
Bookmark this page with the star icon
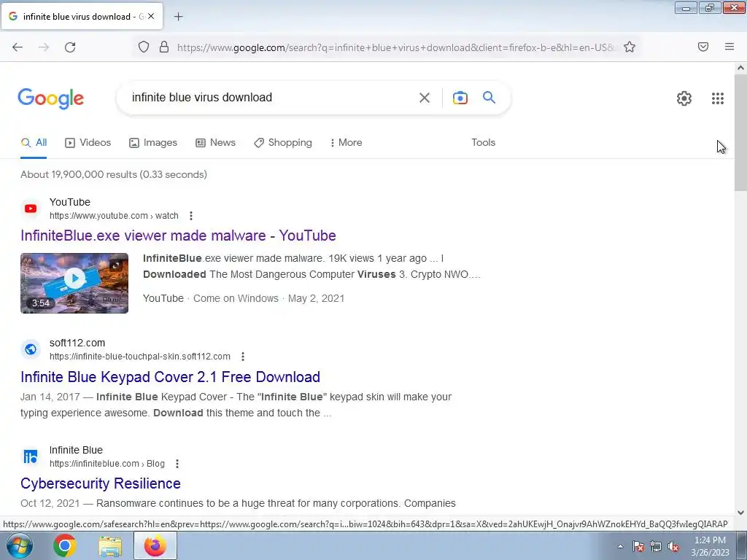click(630, 47)
